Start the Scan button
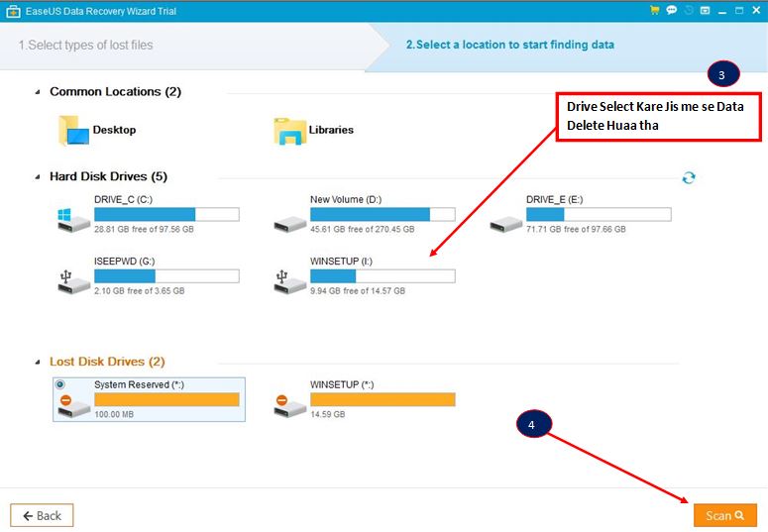768x532 pixels. (725, 515)
